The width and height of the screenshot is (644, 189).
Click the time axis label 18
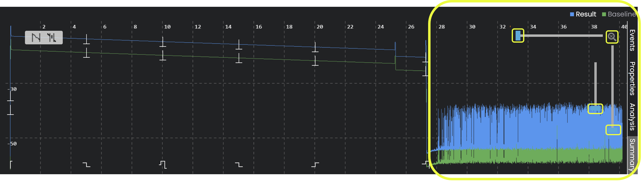[289, 27]
